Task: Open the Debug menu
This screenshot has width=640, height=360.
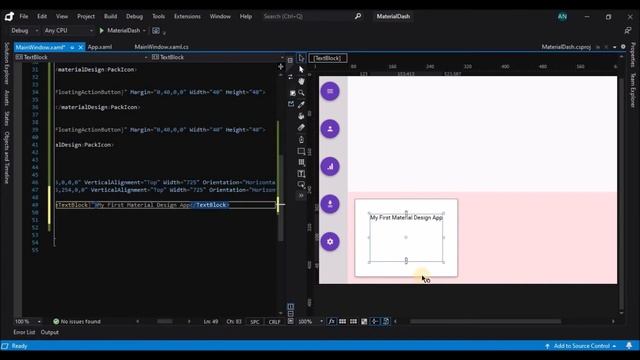Action: [134, 16]
